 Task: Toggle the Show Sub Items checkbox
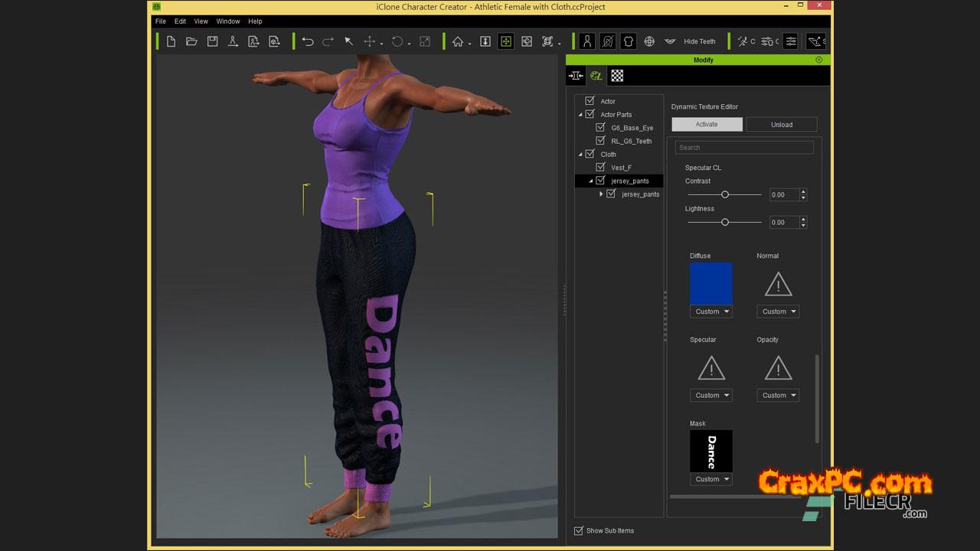click(x=579, y=530)
